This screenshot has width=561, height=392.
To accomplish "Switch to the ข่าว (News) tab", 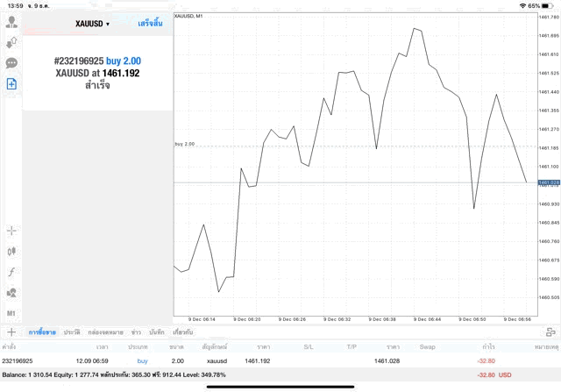I will pos(136,332).
